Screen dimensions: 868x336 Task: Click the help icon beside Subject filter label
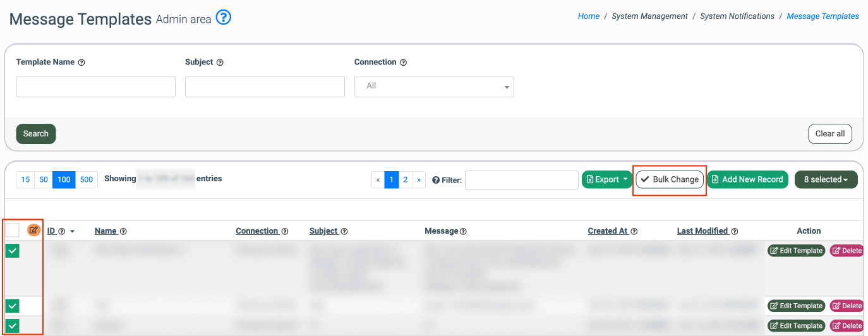[x=220, y=63]
